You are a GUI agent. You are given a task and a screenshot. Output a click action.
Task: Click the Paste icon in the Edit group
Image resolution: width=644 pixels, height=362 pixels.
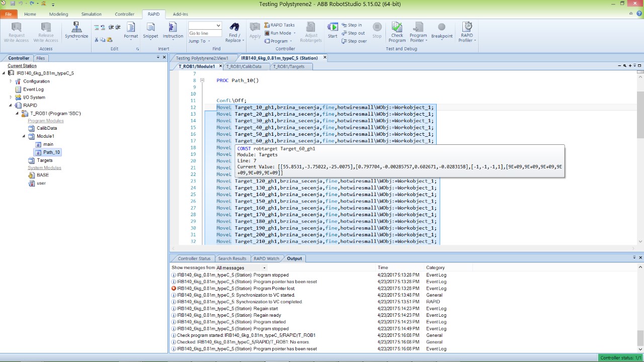pyautogui.click(x=110, y=40)
